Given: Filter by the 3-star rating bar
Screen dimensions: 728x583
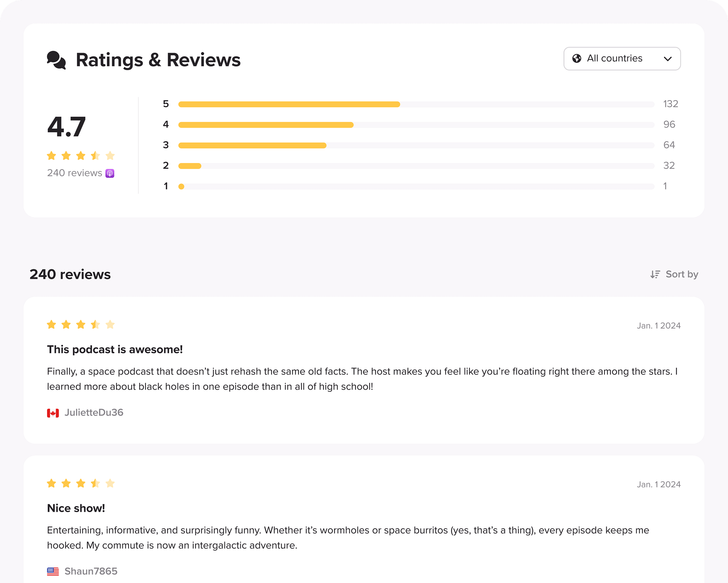Looking at the screenshot, I should click(416, 145).
